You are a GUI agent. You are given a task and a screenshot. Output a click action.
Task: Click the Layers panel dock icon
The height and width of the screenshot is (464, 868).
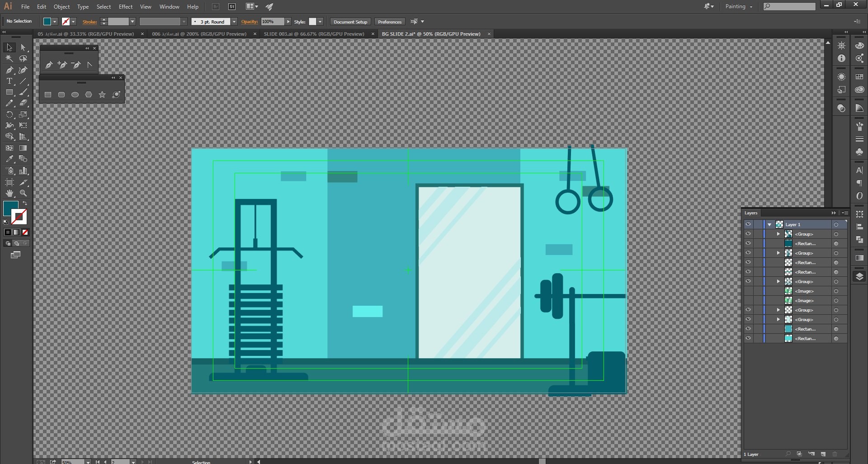pos(859,277)
